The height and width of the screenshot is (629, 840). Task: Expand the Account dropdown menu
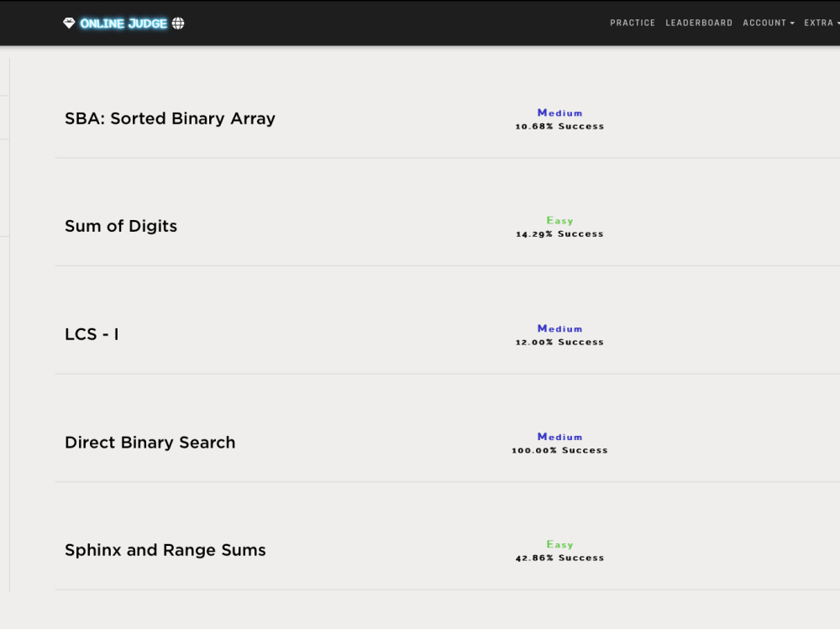(769, 23)
